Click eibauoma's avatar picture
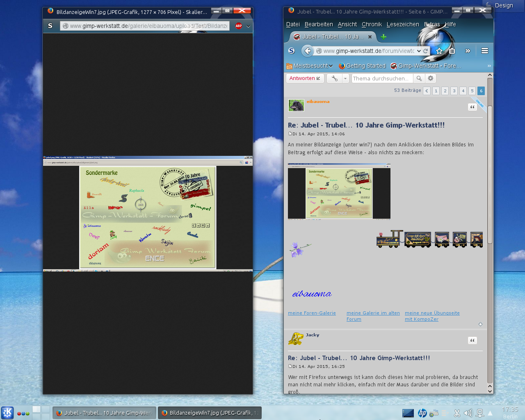The width and height of the screenshot is (525, 420). coord(296,105)
